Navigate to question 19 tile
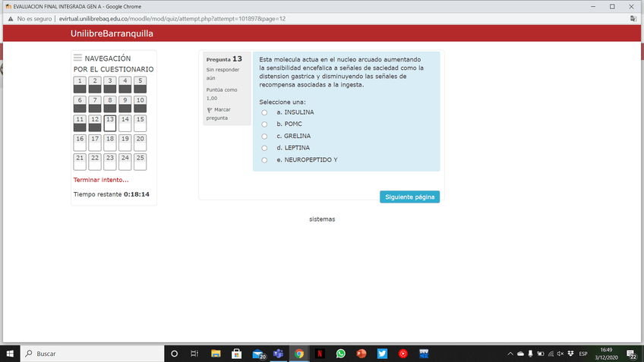This screenshot has width=644, height=362. (x=125, y=143)
